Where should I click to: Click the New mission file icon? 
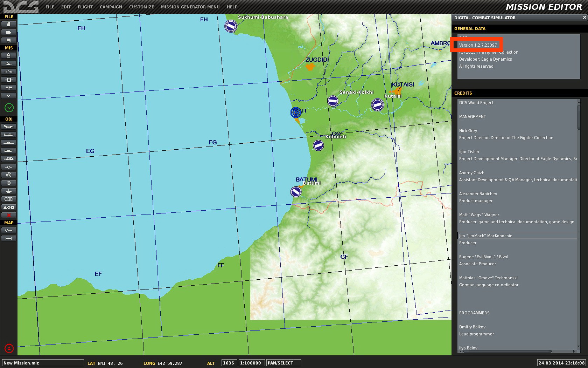pyautogui.click(x=9, y=24)
